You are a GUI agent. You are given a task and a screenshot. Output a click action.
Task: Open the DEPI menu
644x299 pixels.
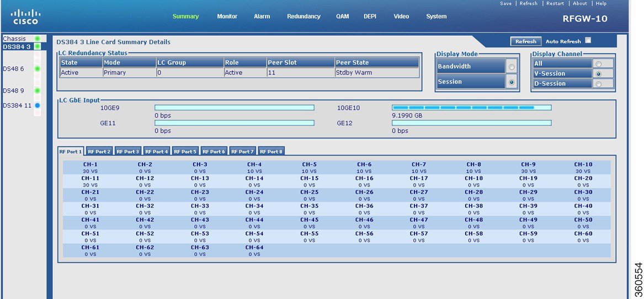pos(370,17)
